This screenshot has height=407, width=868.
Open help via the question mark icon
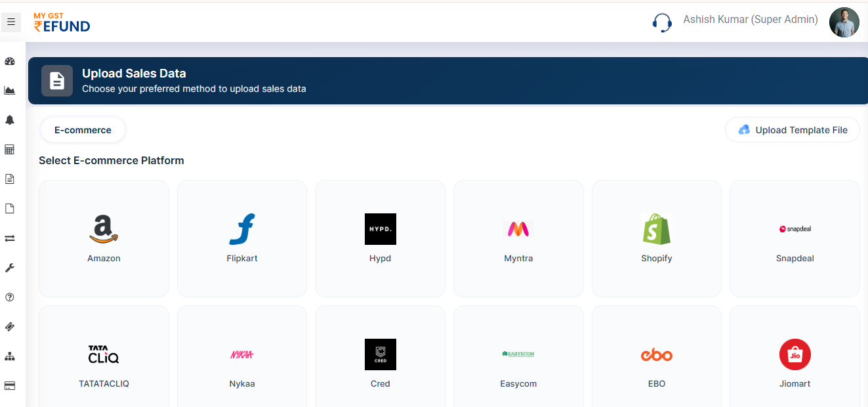pyautogui.click(x=10, y=297)
